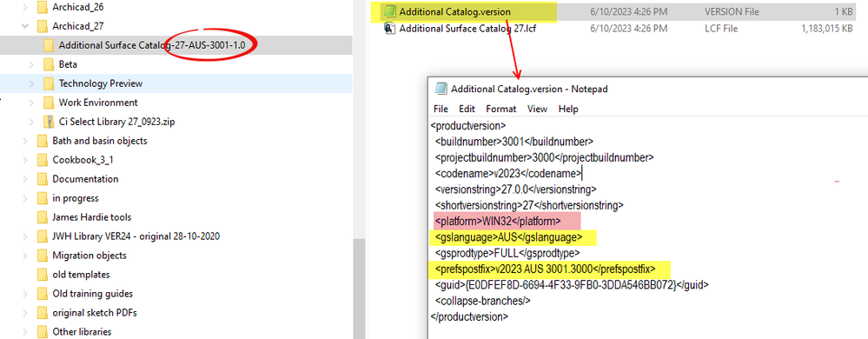Click in the gsprodtype FULL line
Image resolution: width=868 pixels, height=339 pixels.
click(507, 254)
